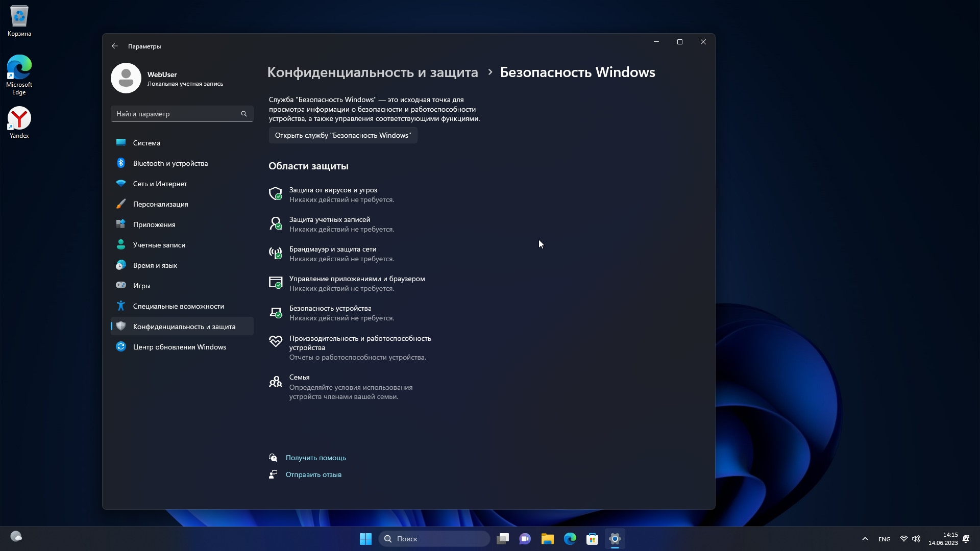Open the ENG language switcher
The width and height of the screenshot is (980, 551).
884,539
